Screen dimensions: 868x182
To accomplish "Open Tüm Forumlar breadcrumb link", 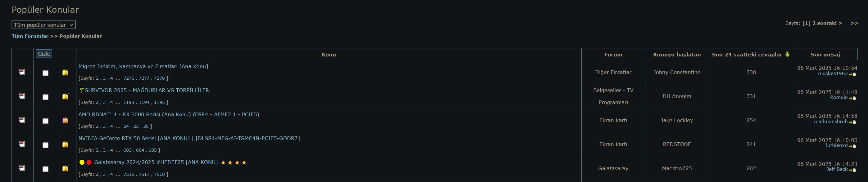I will pyautogui.click(x=30, y=36).
